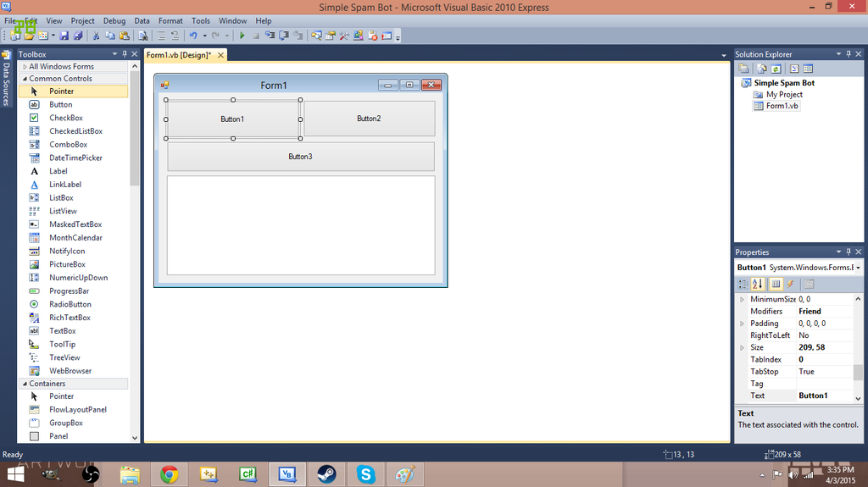Toggle Categorized view in Properties panel
The image size is (868, 487).
(x=743, y=284)
